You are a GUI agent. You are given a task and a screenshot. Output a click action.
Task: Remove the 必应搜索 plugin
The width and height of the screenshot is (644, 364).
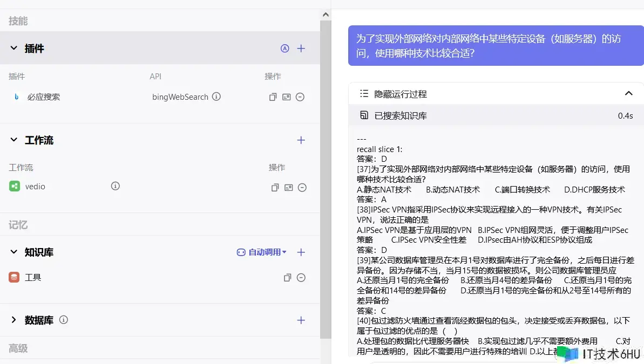(x=300, y=97)
